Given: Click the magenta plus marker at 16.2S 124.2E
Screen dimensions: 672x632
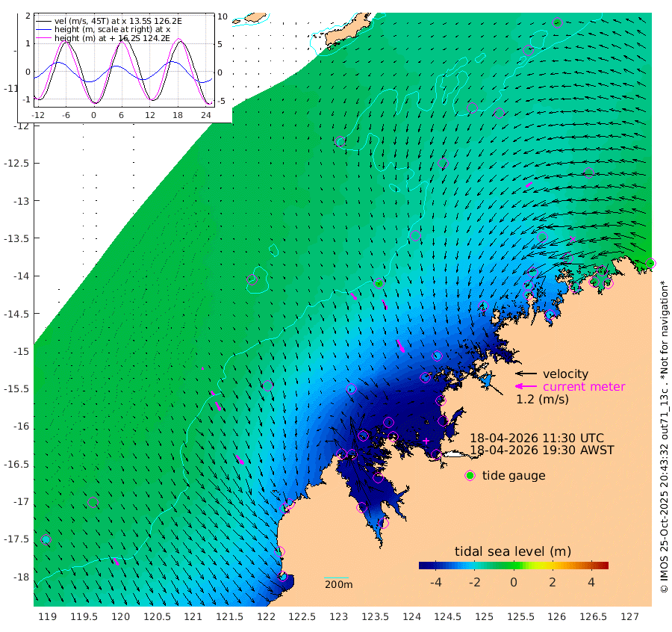Looking at the screenshot, I should click(426, 441).
